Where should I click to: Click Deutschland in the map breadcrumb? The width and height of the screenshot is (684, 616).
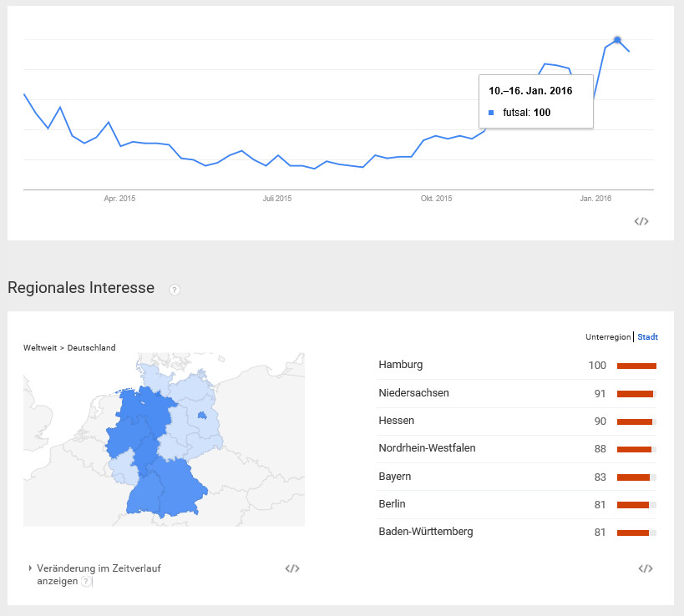[91, 347]
